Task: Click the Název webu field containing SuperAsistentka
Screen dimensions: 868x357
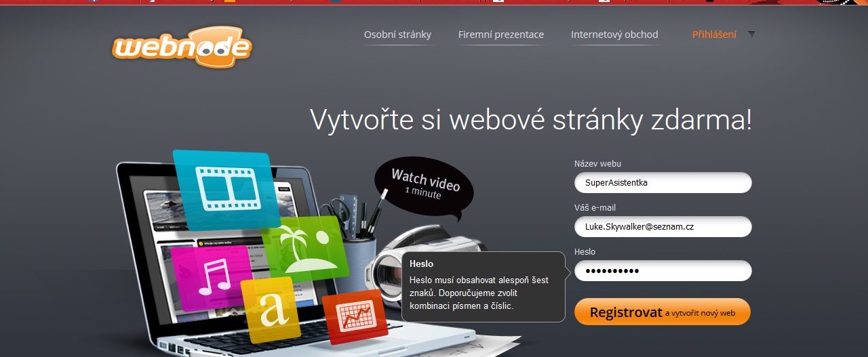Action: [x=663, y=183]
